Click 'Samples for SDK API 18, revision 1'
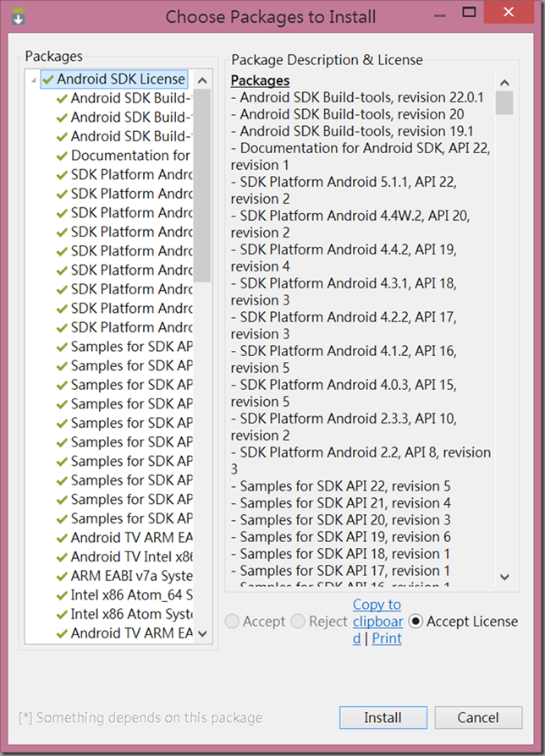This screenshot has height=756, width=545. coord(340,554)
